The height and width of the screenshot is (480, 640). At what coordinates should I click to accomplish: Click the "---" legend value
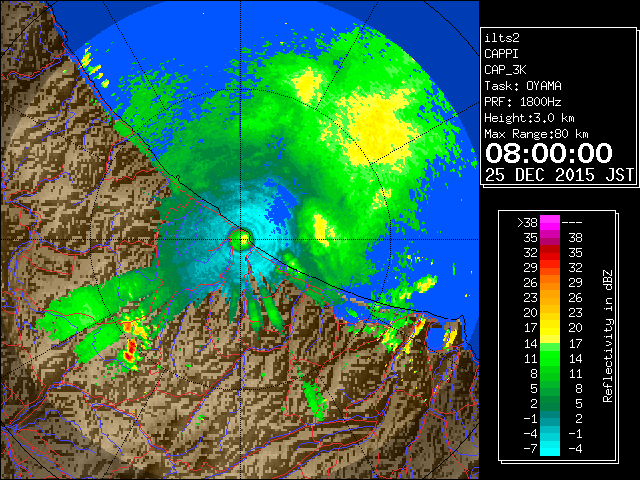(572, 222)
